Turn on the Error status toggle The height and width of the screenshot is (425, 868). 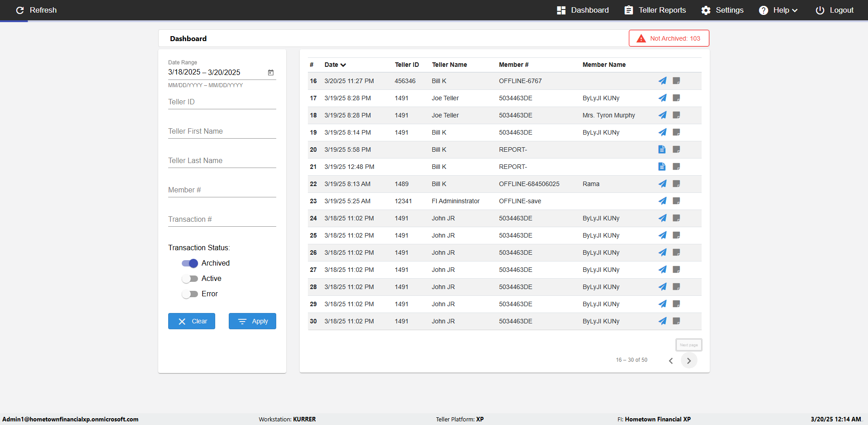click(190, 294)
